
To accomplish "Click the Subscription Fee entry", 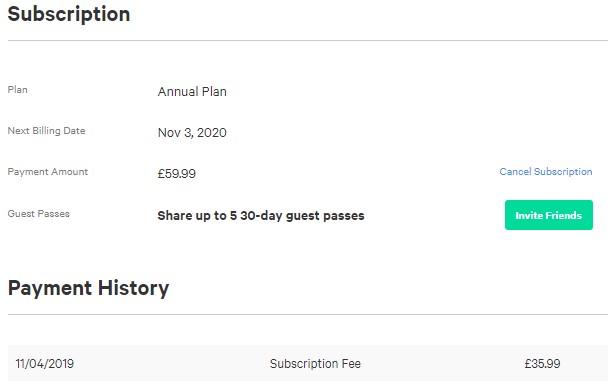I will click(315, 363).
